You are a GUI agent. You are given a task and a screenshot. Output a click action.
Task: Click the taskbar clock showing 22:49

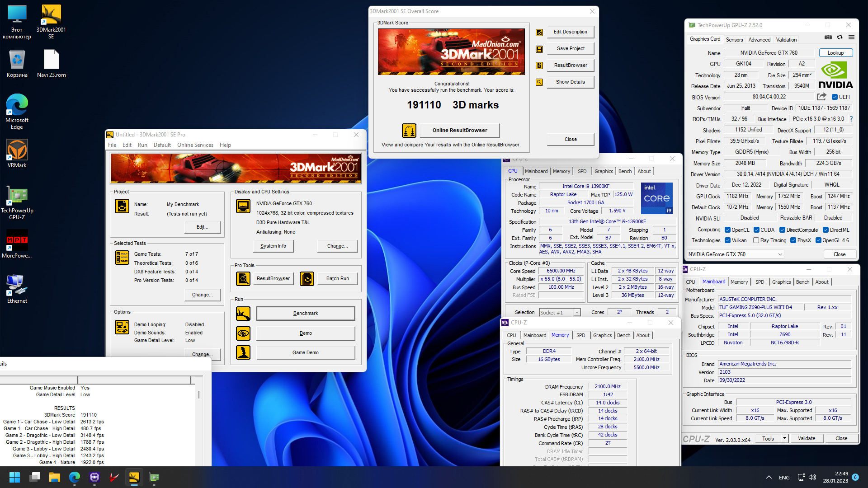[x=835, y=477]
